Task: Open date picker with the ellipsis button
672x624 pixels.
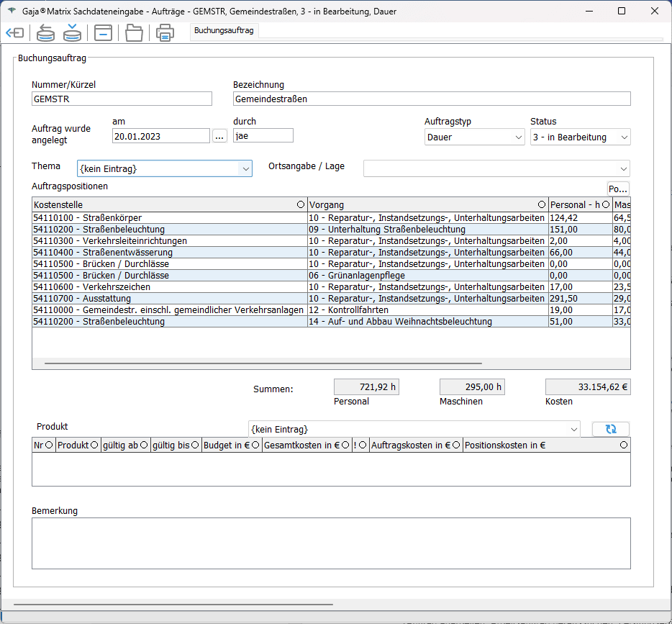Action: tap(219, 135)
